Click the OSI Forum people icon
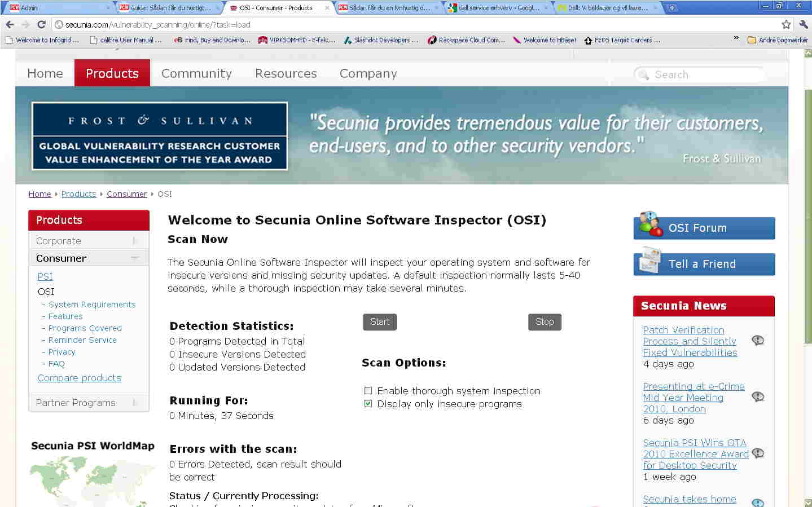The height and width of the screenshot is (507, 812). pyautogui.click(x=651, y=224)
